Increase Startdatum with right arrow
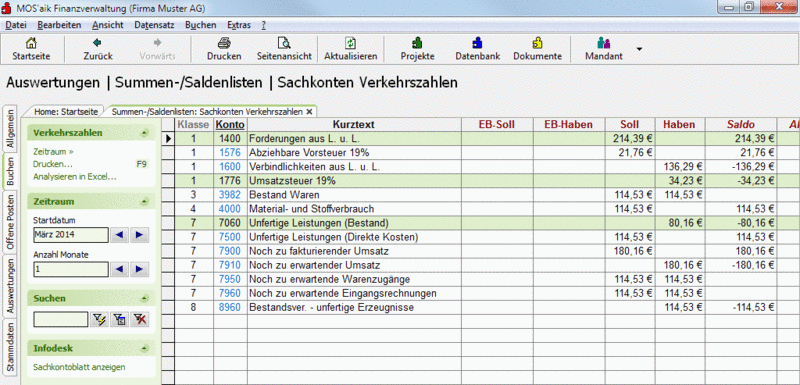Screen dimensions: 800x385 point(139,235)
